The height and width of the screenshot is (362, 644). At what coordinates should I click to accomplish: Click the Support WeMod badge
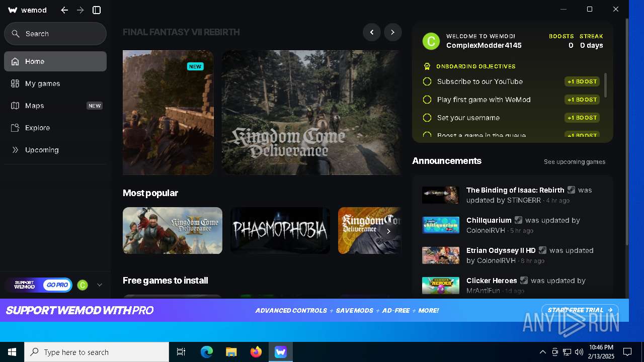[x=25, y=285]
